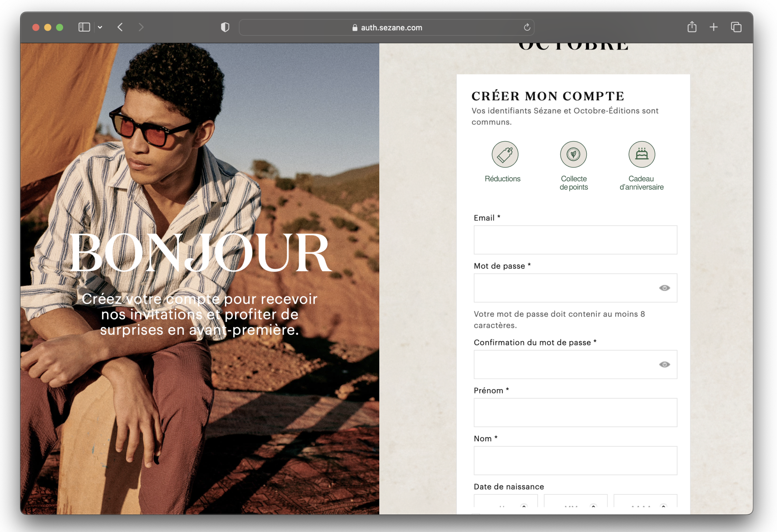Click the Collecte de points icon
777x532 pixels.
[x=574, y=154]
